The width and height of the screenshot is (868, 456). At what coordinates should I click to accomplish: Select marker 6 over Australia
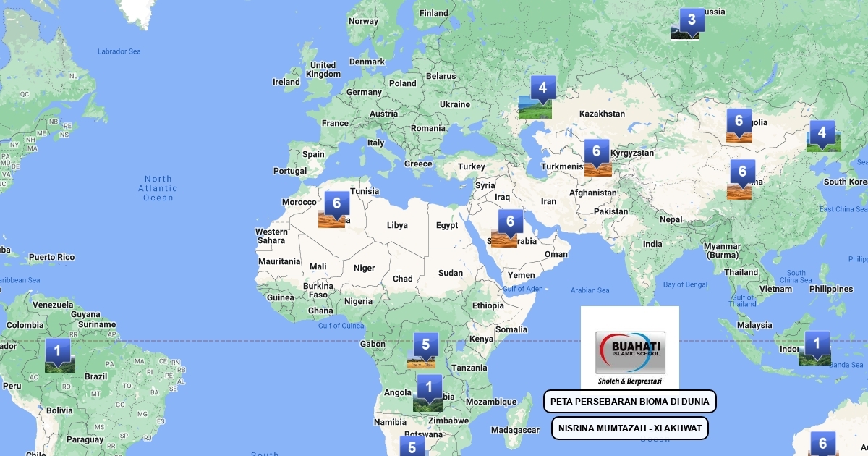822,444
